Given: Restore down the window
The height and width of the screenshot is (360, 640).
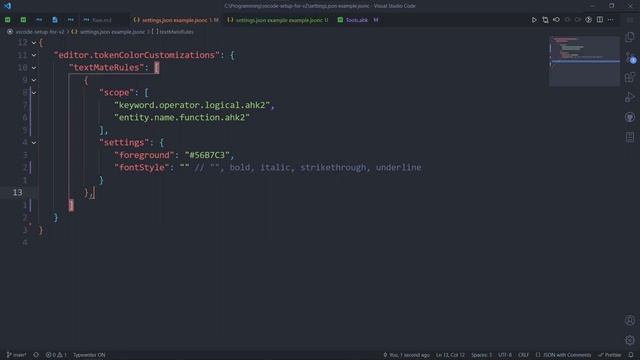Looking at the screenshot, I should pyautogui.click(x=611, y=6).
